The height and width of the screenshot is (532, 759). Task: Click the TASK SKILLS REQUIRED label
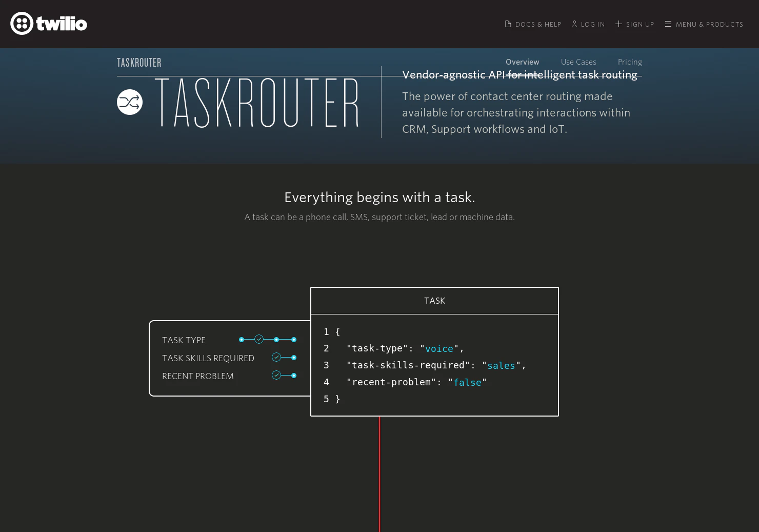click(208, 358)
